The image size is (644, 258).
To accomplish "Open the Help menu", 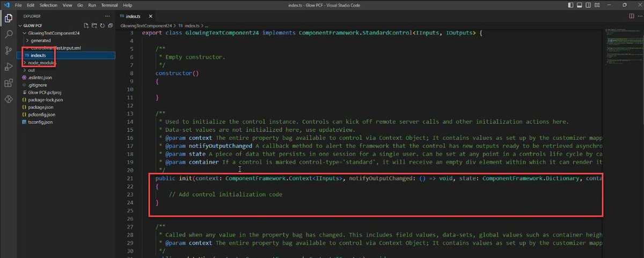I will coord(128,5).
